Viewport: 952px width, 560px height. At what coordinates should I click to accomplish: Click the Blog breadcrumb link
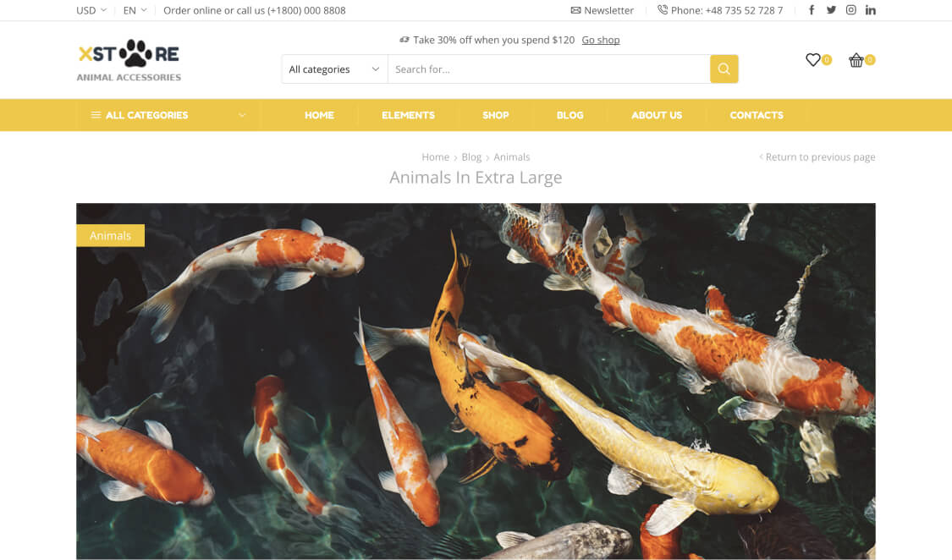click(x=471, y=157)
